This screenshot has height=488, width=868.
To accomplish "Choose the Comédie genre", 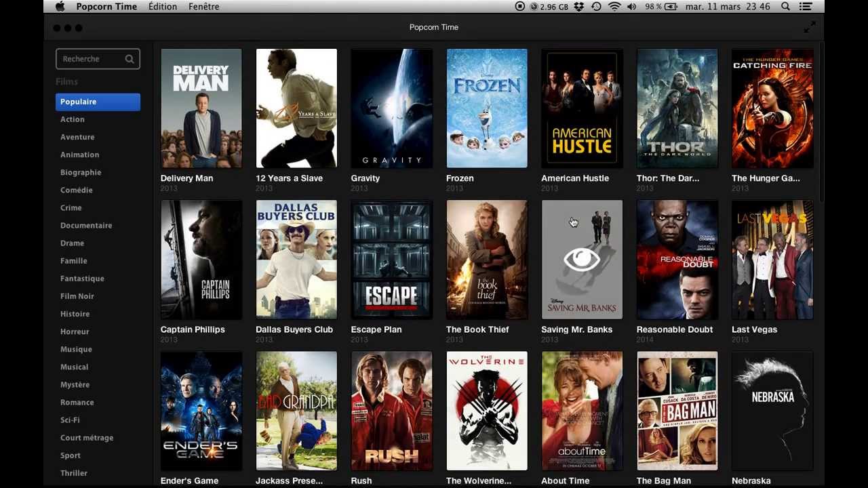I will coord(76,190).
